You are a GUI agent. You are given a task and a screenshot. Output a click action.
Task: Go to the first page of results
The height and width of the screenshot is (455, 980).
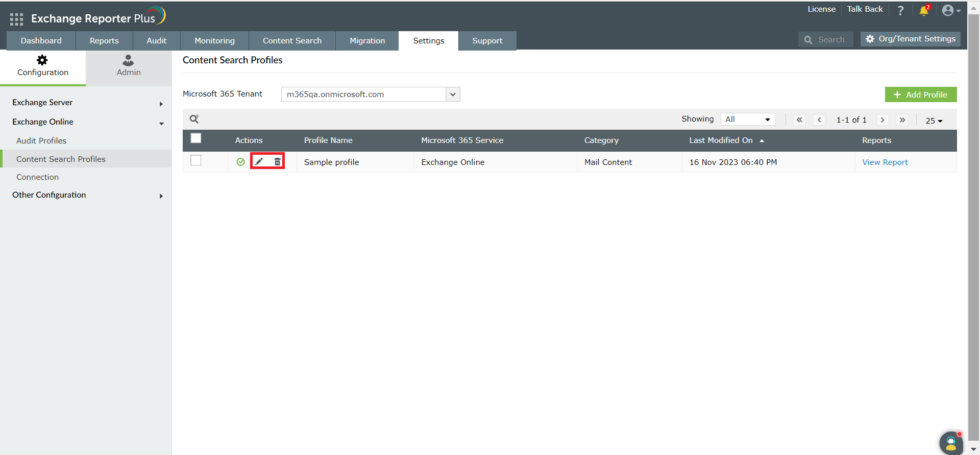pos(800,119)
